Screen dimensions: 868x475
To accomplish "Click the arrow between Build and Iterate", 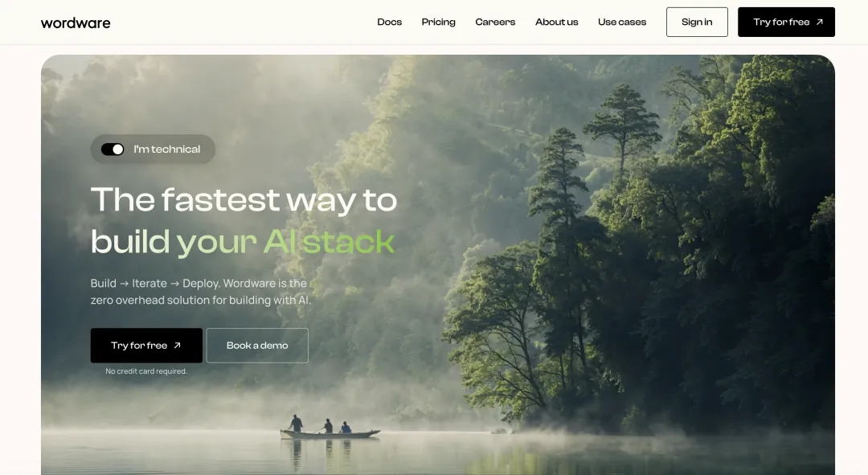I will tap(124, 284).
